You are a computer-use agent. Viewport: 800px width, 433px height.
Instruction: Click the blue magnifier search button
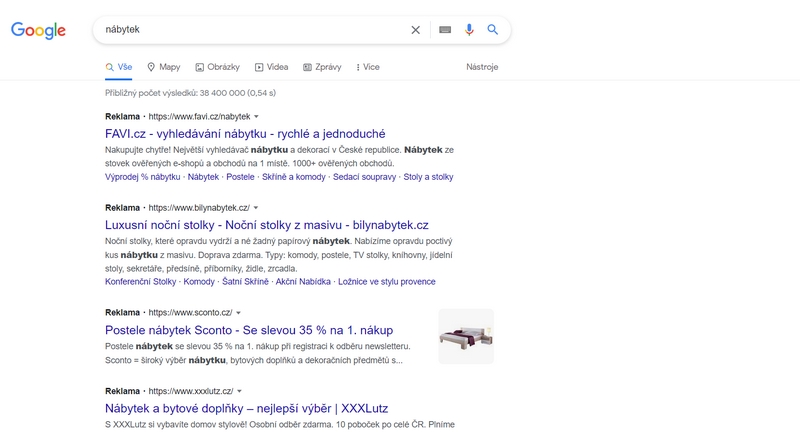(x=492, y=30)
